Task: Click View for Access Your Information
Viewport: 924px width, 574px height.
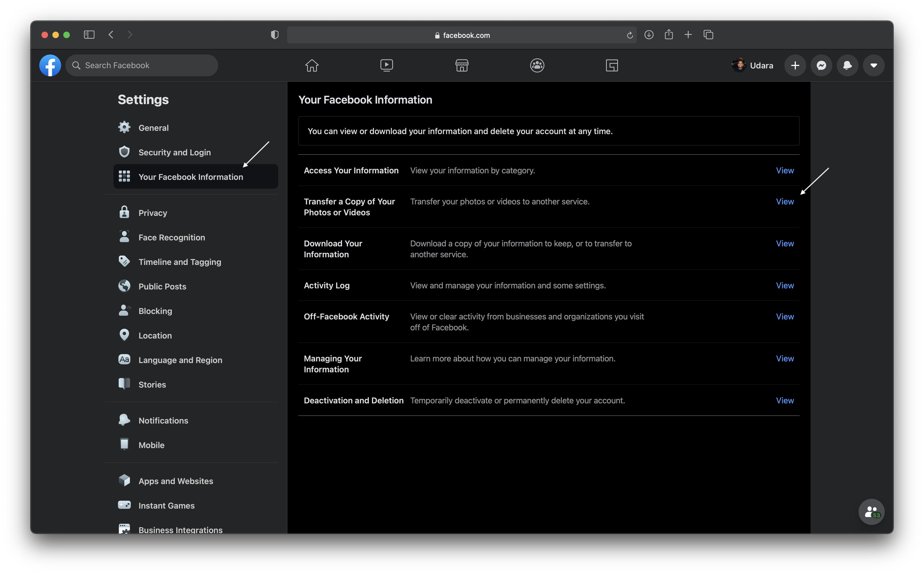Action: 785,170
